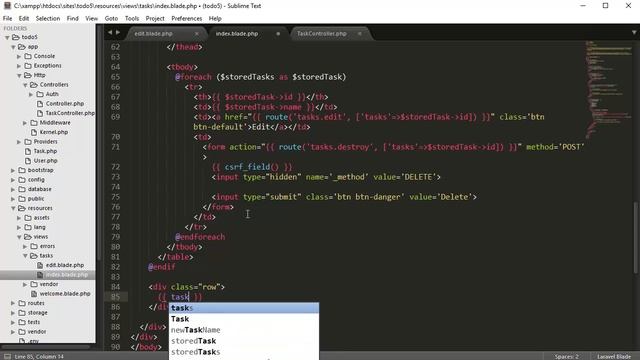Expand the storage folder
The height and width of the screenshot is (360, 640).
point(13,313)
